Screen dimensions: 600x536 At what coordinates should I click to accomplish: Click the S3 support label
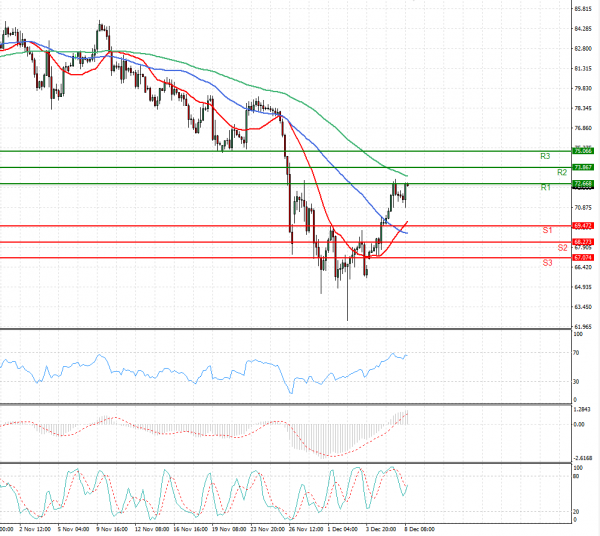(x=547, y=262)
